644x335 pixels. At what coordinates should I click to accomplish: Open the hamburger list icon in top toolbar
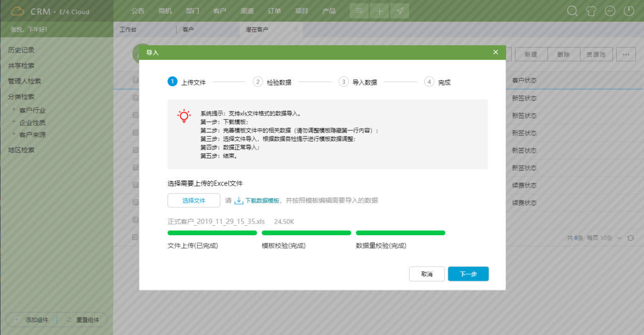(359, 11)
